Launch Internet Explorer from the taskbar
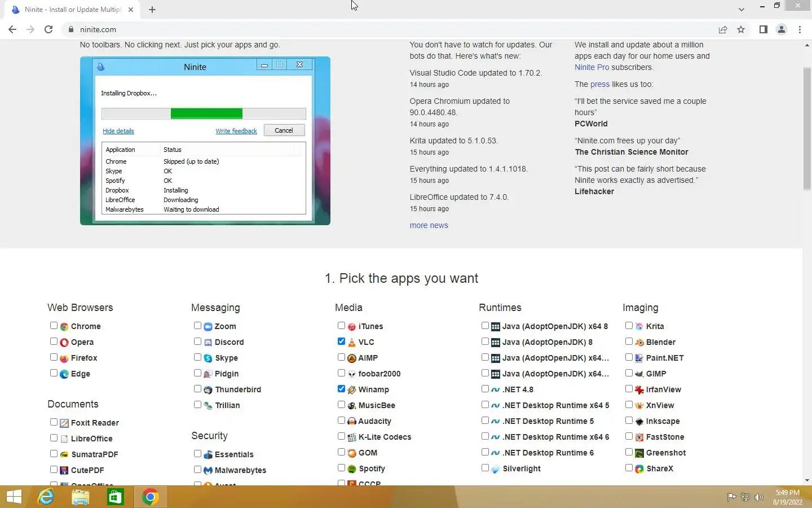 tap(45, 497)
